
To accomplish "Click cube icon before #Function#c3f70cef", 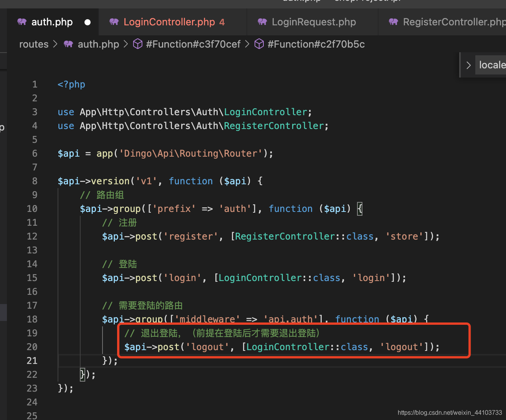I will (138, 44).
